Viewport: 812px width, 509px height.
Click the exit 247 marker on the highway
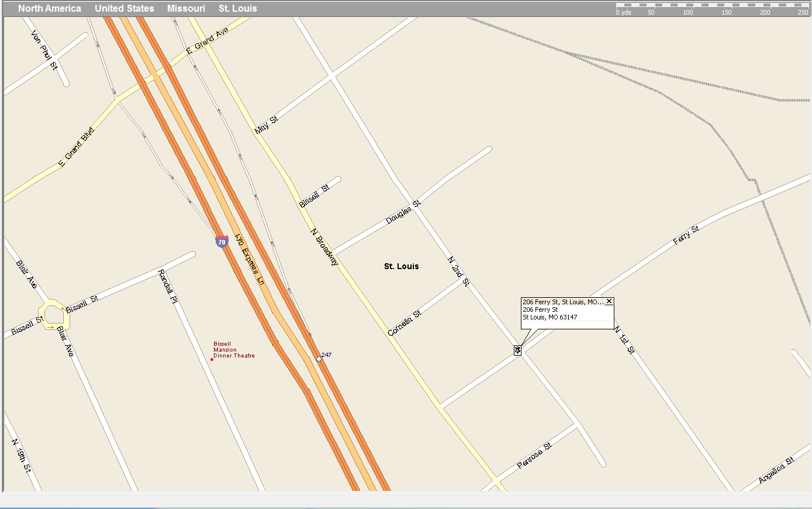[x=319, y=359]
